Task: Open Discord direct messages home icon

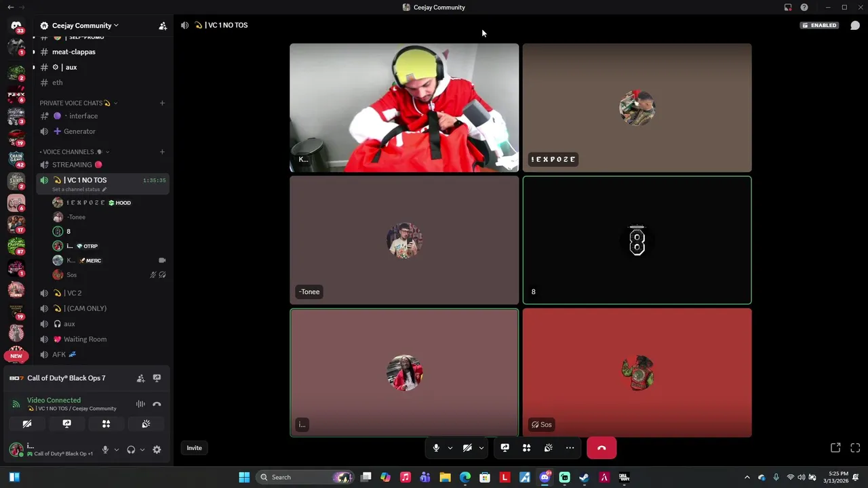Action: pos(16,26)
